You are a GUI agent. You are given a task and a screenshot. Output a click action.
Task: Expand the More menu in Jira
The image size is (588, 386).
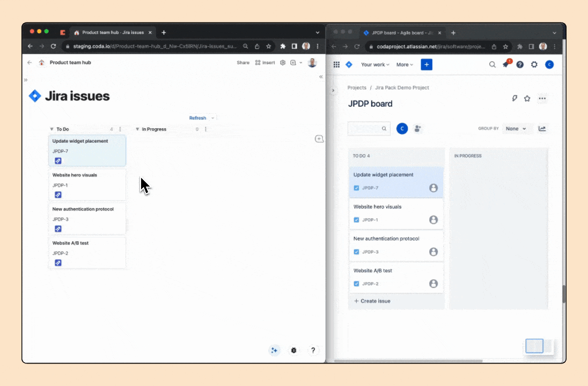405,64
